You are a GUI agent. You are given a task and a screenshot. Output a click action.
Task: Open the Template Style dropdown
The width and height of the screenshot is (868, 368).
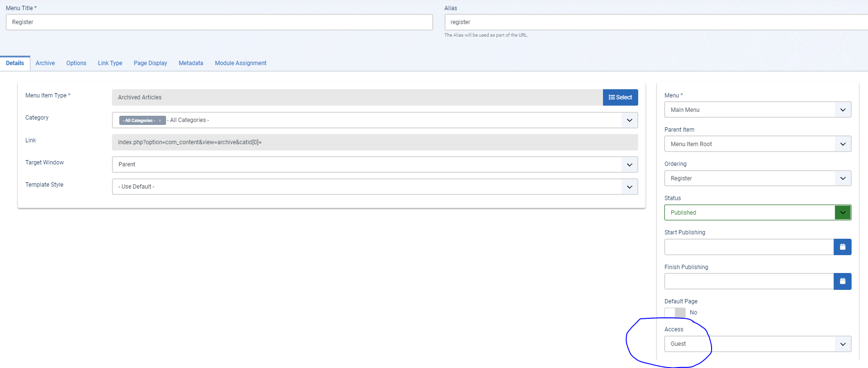(x=375, y=187)
